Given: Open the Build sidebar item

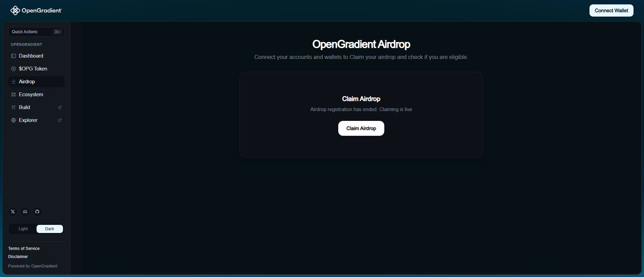Looking at the screenshot, I should coord(36,107).
